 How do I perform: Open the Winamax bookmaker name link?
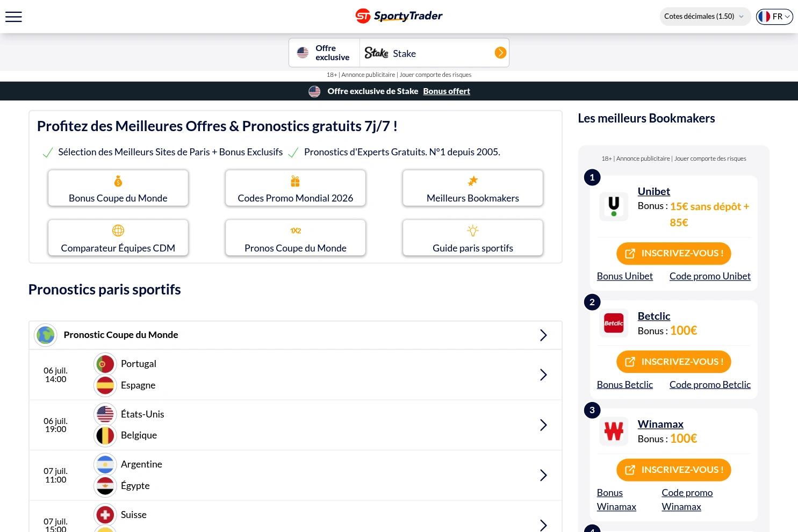tap(660, 424)
